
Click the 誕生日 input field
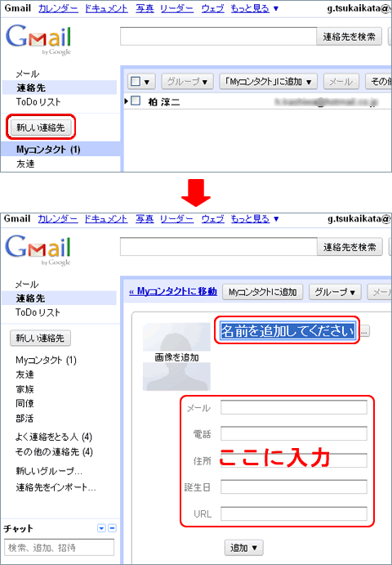294,487
